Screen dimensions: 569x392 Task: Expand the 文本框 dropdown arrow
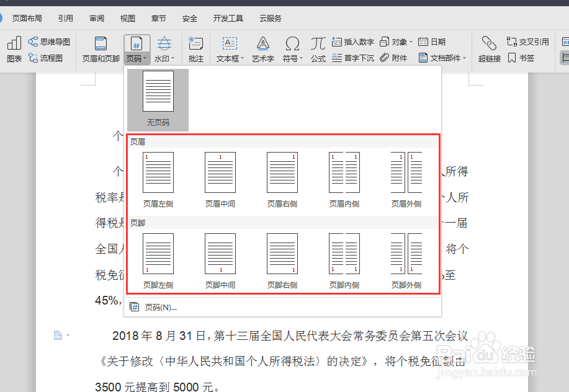(243, 58)
